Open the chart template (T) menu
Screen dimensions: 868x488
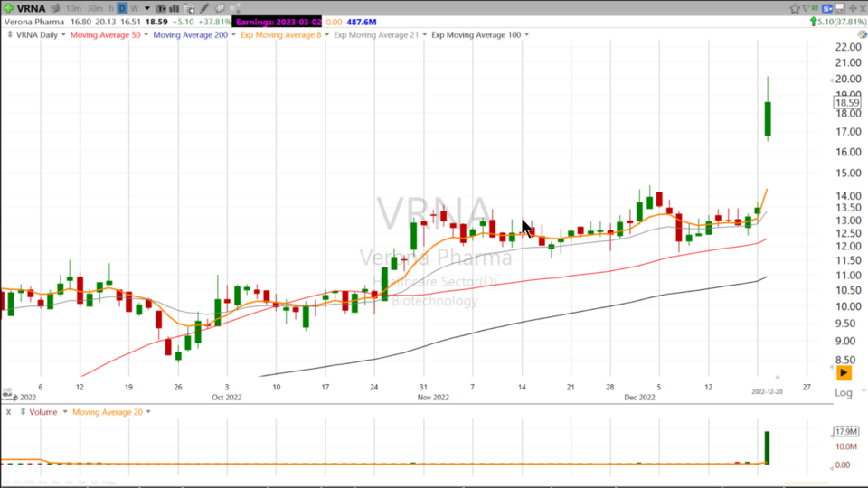point(161,8)
